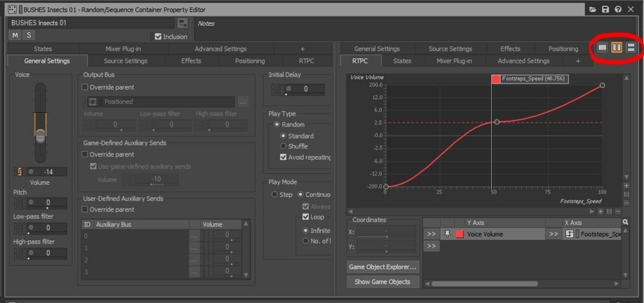Click the >> selector beside Footsteps_Speed X Axis

pos(553,234)
